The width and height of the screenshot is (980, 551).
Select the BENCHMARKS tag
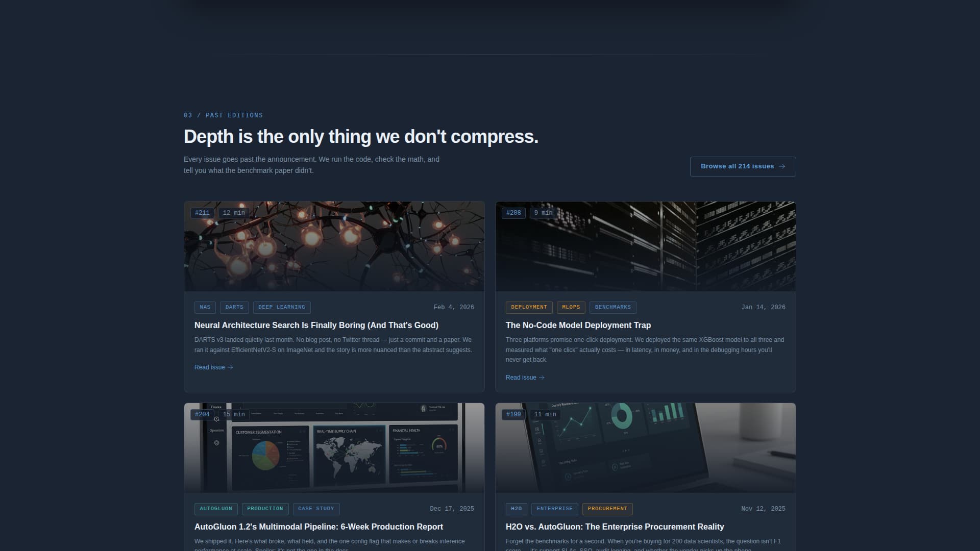coord(613,307)
